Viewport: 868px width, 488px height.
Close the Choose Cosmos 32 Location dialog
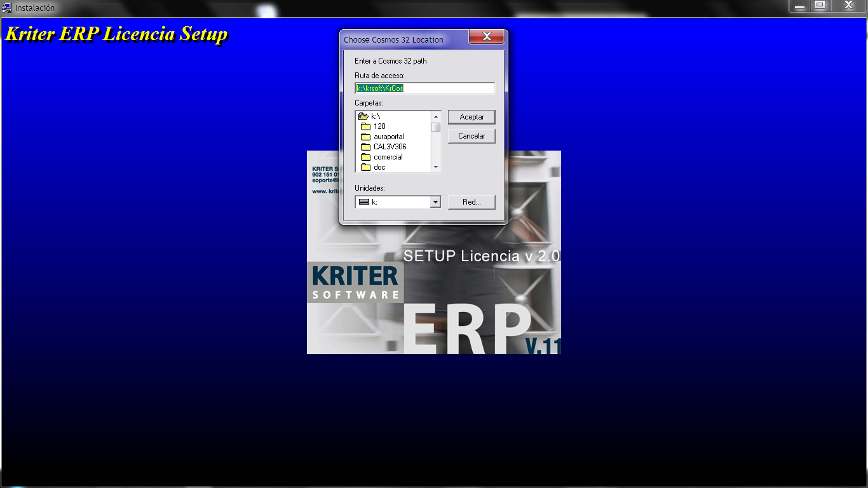(x=487, y=37)
